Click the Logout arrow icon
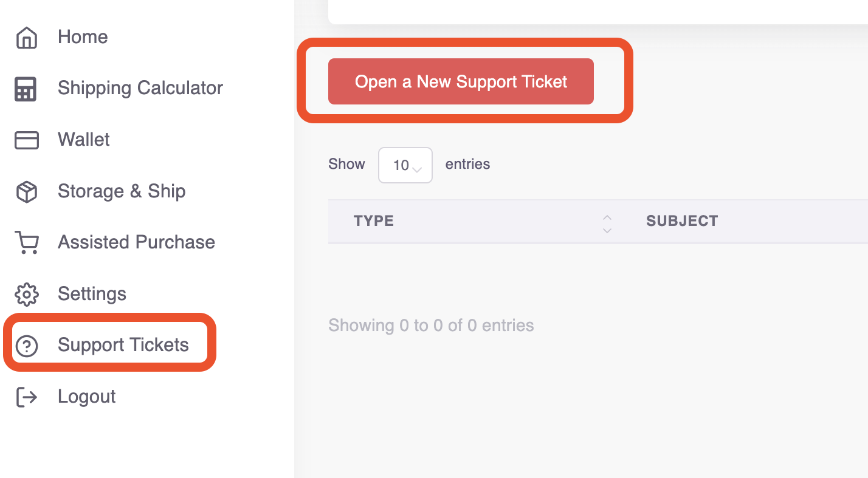 click(x=26, y=397)
